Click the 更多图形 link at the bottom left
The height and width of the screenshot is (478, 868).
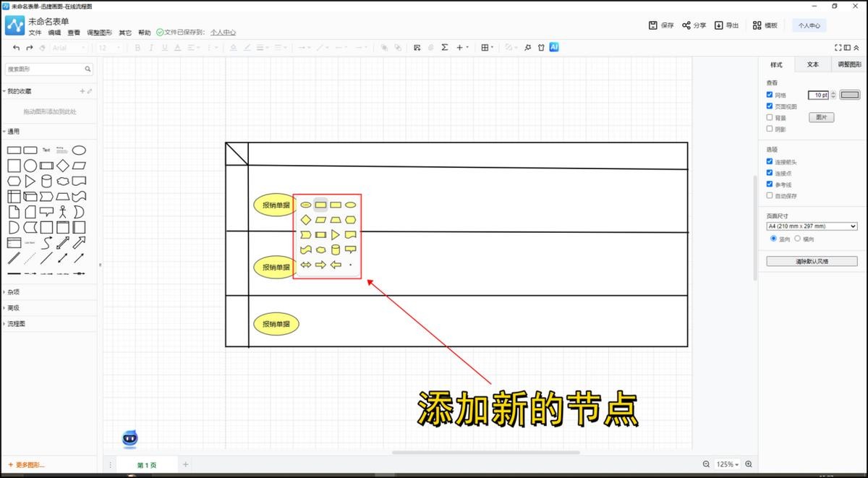point(29,464)
